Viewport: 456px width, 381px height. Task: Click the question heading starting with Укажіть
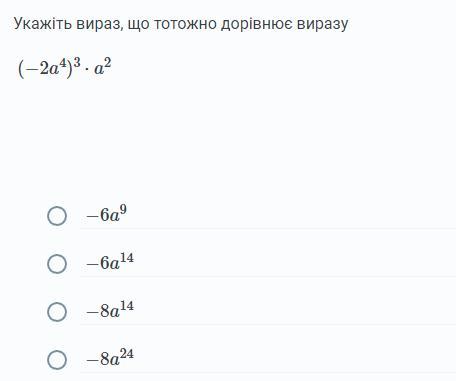pos(181,24)
